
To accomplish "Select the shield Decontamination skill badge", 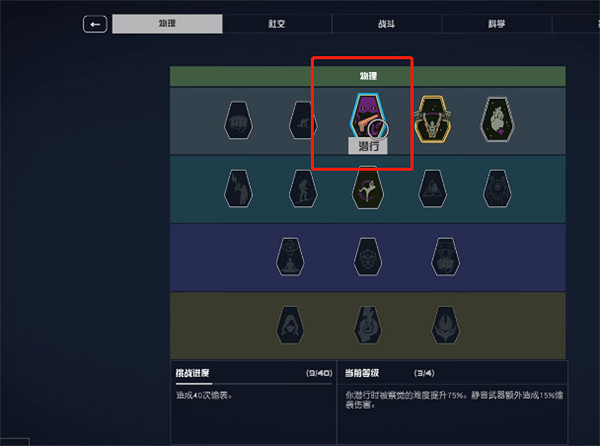I will click(368, 257).
